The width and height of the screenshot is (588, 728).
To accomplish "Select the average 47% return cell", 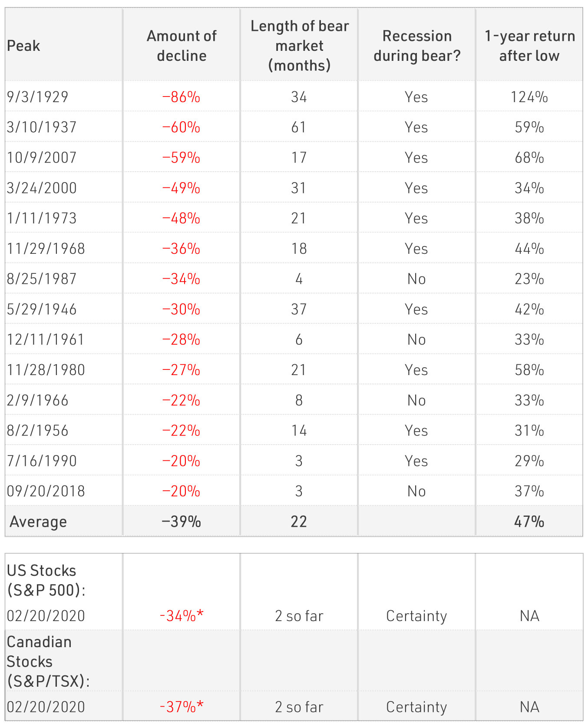I will (x=529, y=522).
